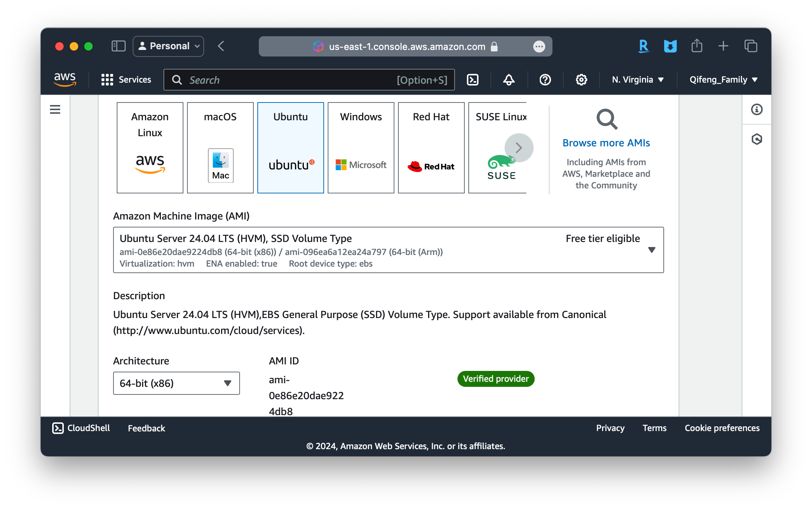
Task: Click the 'Architecture' label
Action: (x=141, y=361)
